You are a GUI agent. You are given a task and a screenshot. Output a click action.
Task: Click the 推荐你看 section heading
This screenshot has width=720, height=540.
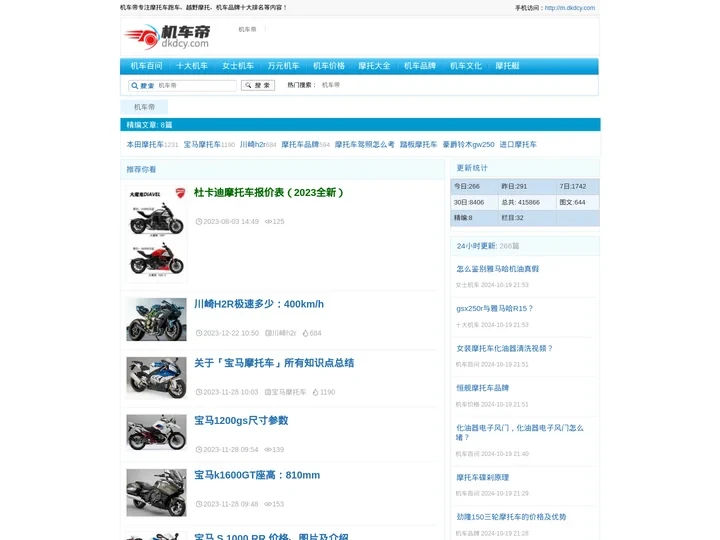(141, 170)
